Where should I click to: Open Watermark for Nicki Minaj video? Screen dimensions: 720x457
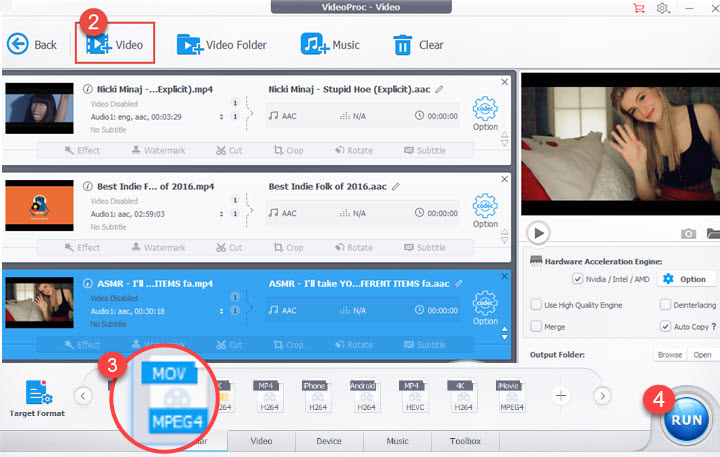tap(158, 150)
